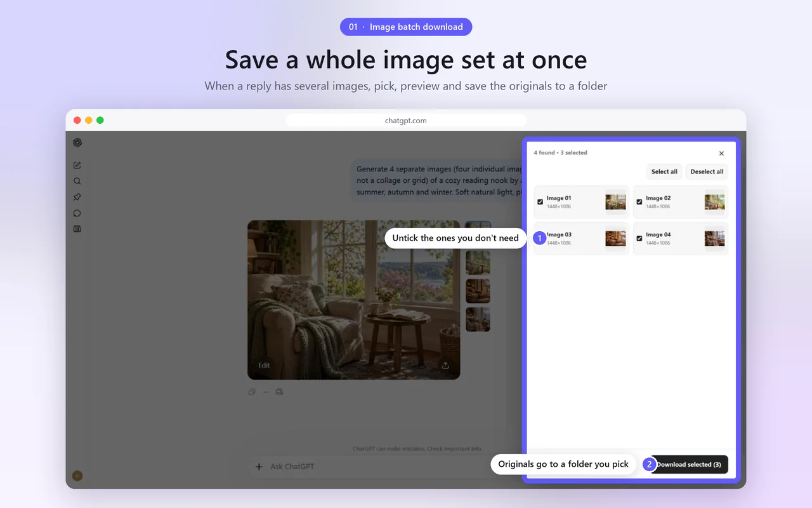
Task: Open the chat bubble icon in the sidebar
Action: [77, 213]
